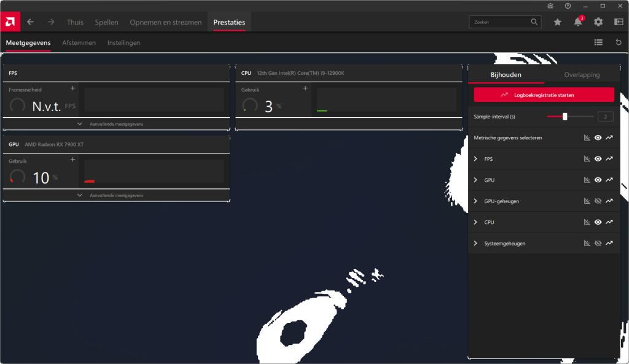Hide FPS metrics with eye icon

tap(598, 159)
